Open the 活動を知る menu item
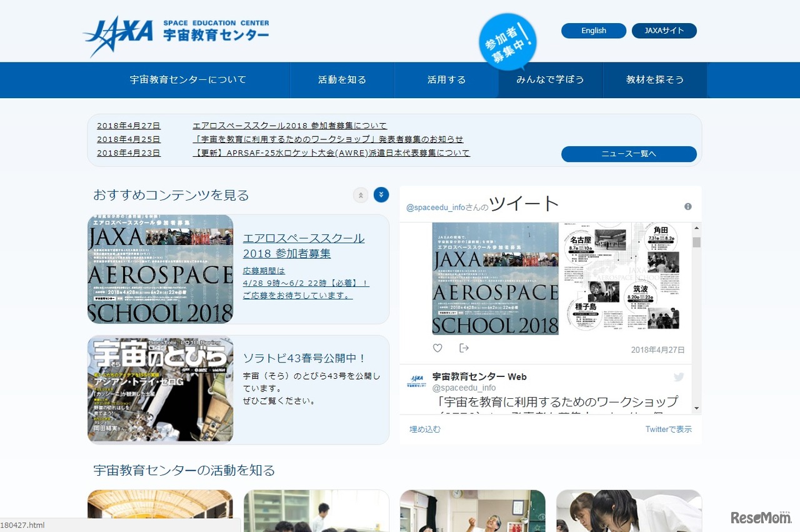The height and width of the screenshot is (532, 800). pos(342,80)
